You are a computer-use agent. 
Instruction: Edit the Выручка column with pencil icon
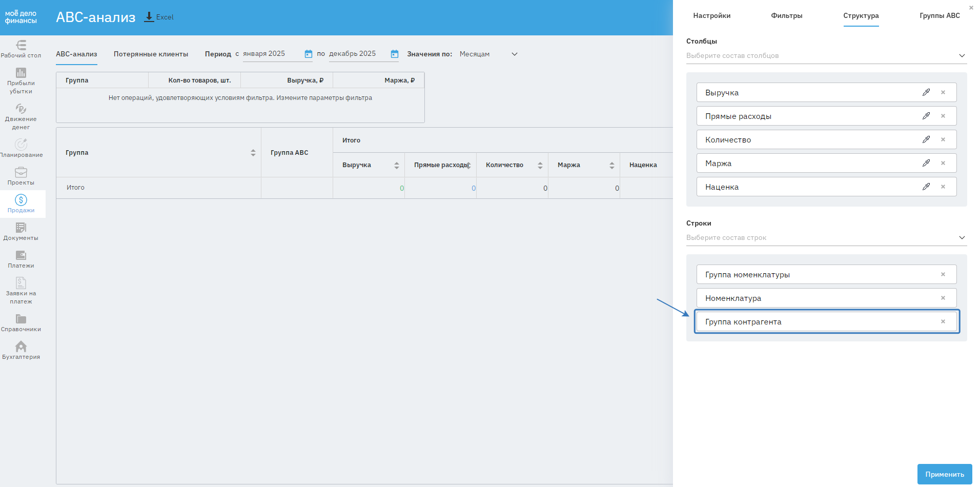(x=926, y=92)
